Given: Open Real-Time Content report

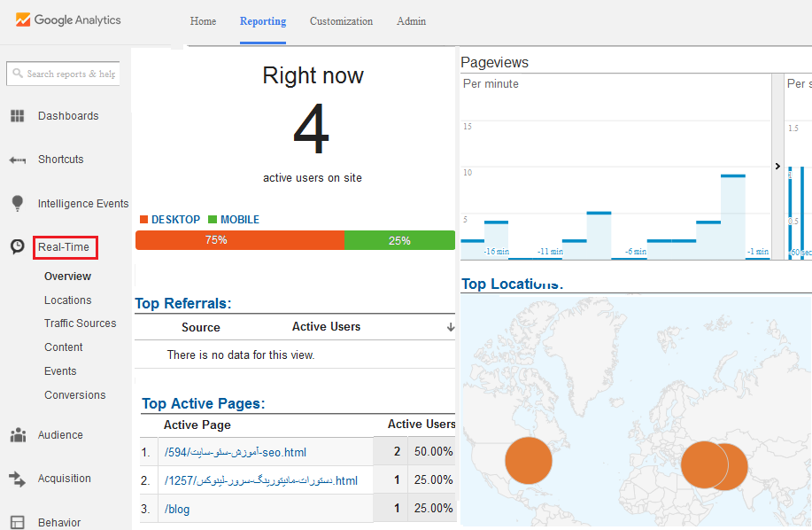Looking at the screenshot, I should [64, 347].
